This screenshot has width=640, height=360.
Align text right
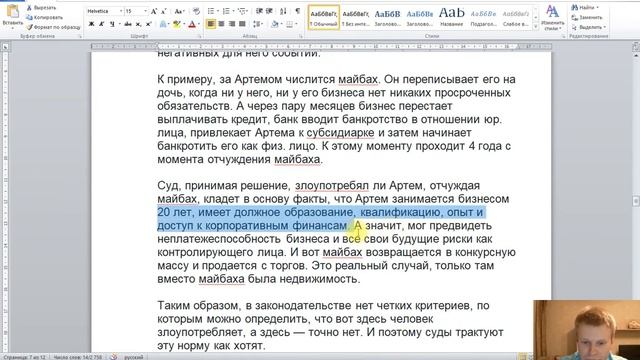coord(232,24)
